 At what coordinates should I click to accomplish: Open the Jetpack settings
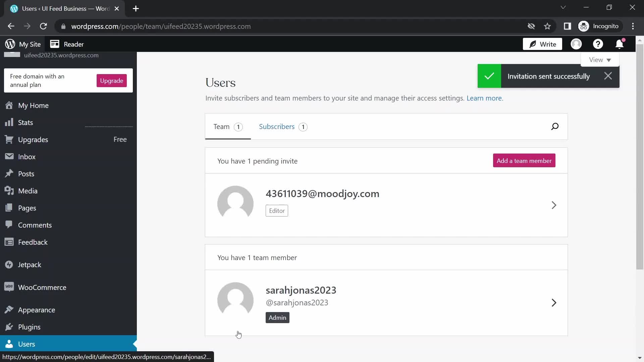tap(30, 264)
